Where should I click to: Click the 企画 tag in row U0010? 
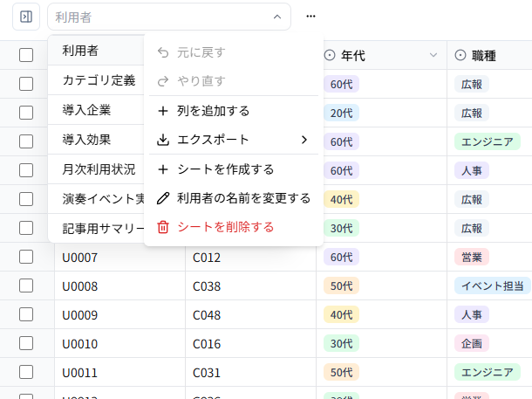(x=472, y=344)
